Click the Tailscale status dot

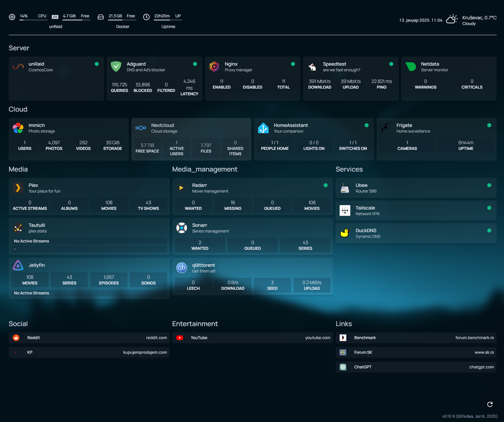coord(489,208)
